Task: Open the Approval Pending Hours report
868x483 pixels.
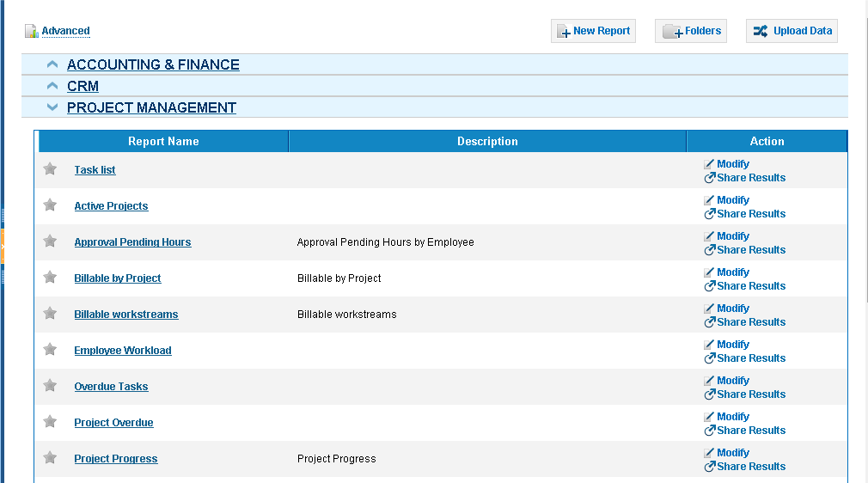Action: tap(133, 242)
